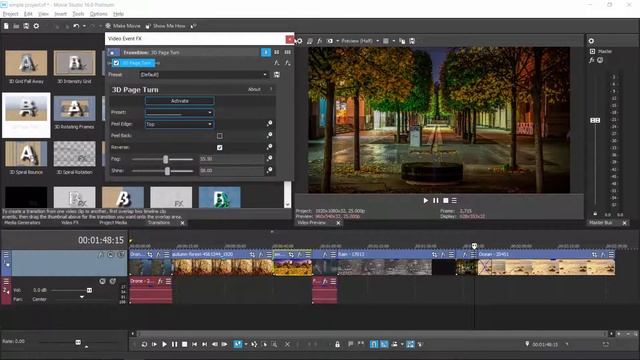The height and width of the screenshot is (360, 640).
Task: Open Master Bus settings gear icon
Action: point(591,41)
